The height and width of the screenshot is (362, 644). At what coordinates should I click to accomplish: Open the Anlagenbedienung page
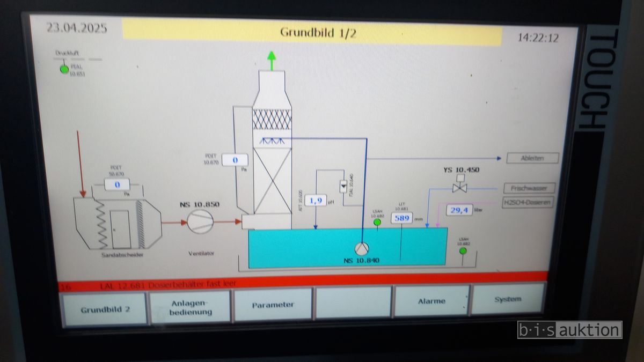click(x=191, y=307)
